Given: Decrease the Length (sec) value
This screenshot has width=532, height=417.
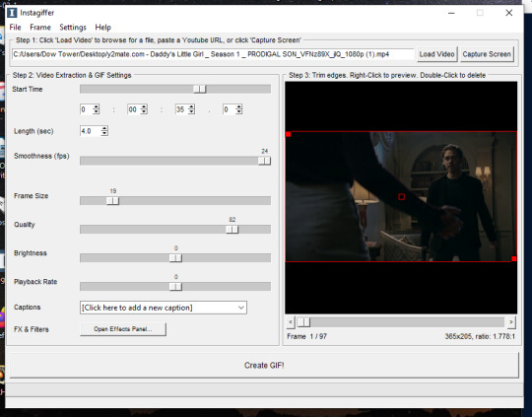Looking at the screenshot, I should (104, 133).
